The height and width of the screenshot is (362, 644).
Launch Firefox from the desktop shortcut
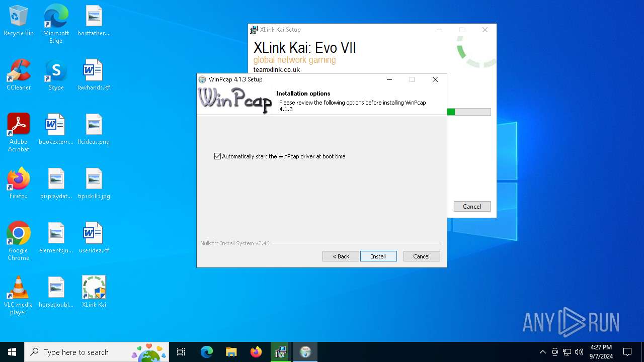[x=19, y=184]
